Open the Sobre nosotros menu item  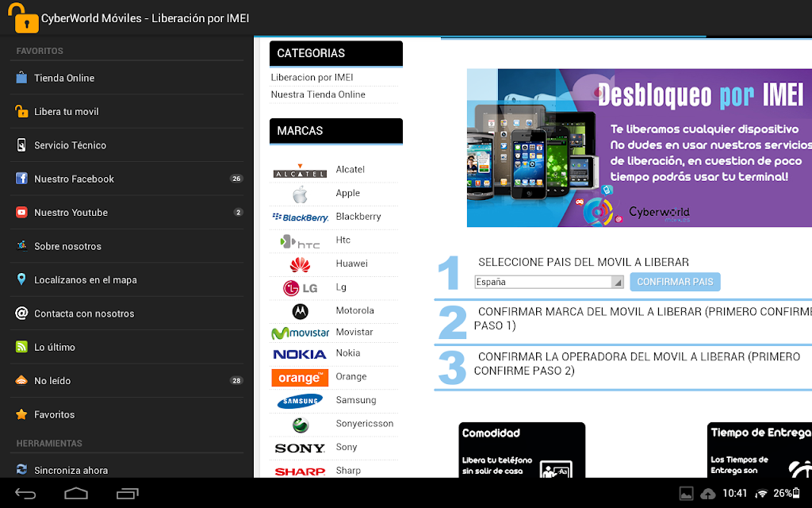pyautogui.click(x=127, y=246)
